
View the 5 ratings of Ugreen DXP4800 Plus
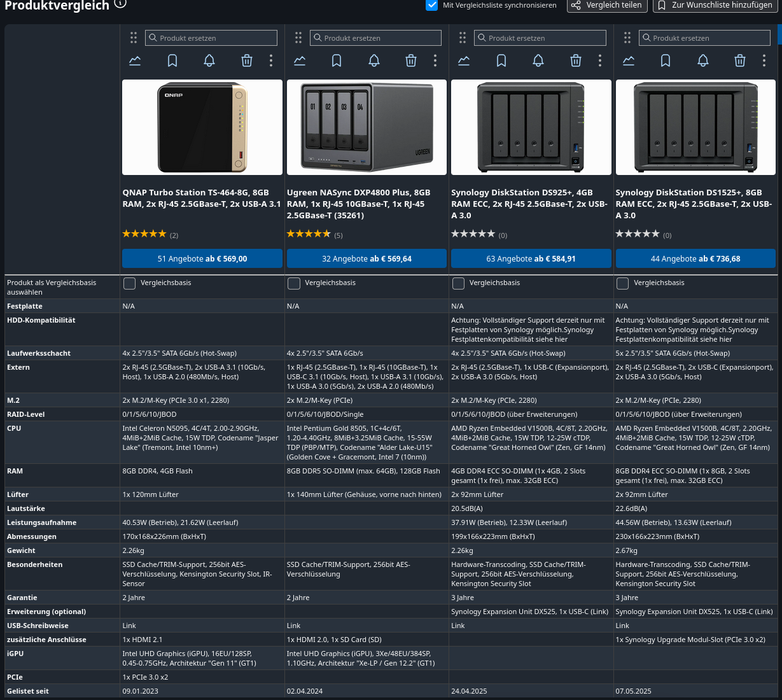pos(315,234)
